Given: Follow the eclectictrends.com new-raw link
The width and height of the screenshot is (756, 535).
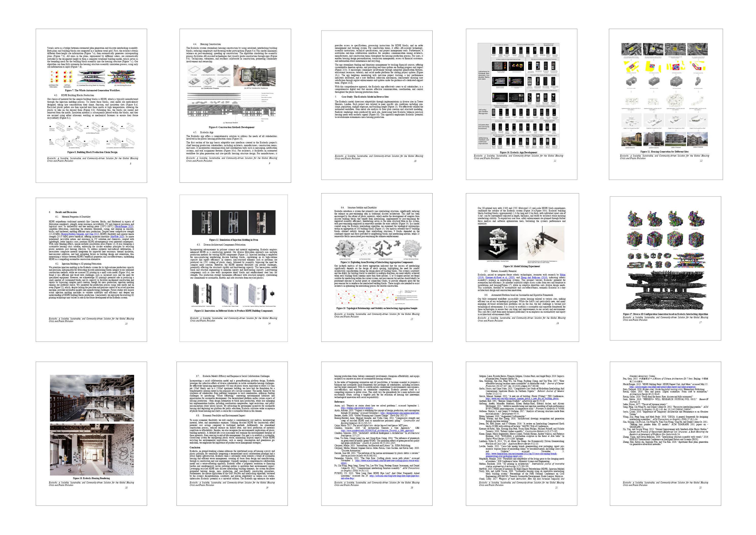Looking at the screenshot, I should pyautogui.click(x=387, y=461).
